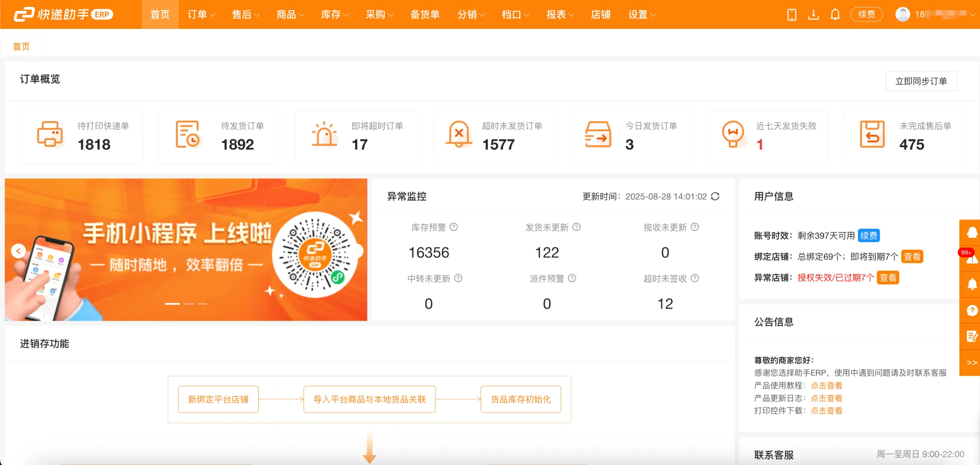Image resolution: width=980 pixels, height=465 pixels.
Task: Open the mobile app icon in top bar
Action: (791, 14)
